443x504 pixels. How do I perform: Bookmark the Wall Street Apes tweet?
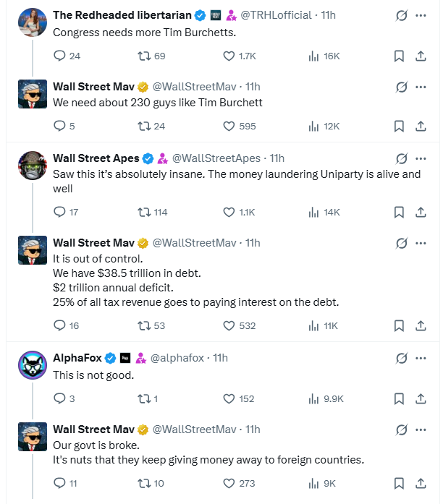(x=399, y=212)
